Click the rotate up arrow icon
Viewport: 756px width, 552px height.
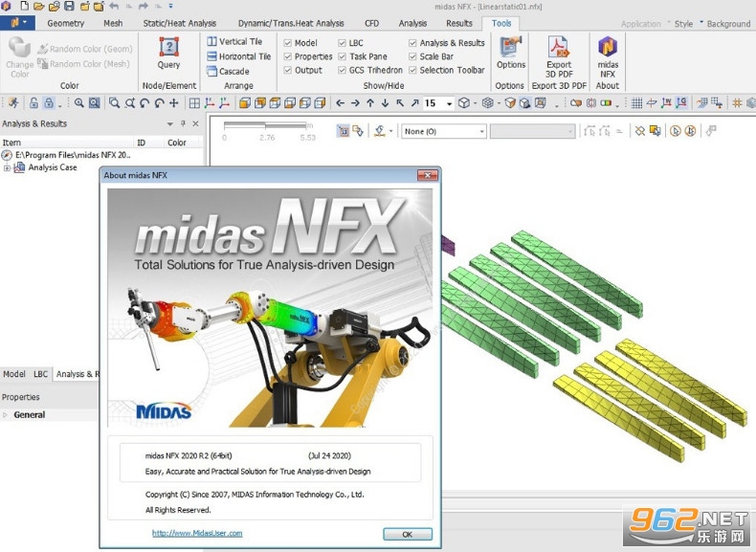(x=369, y=102)
